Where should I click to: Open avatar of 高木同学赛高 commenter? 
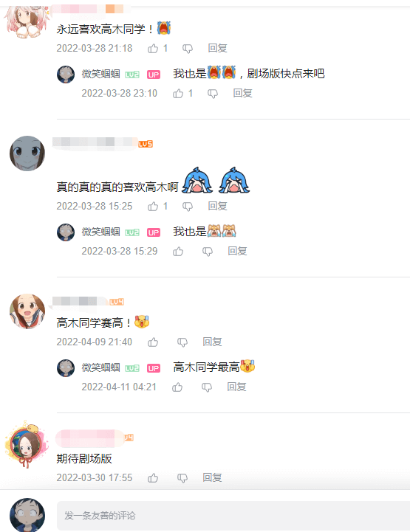coord(27,311)
